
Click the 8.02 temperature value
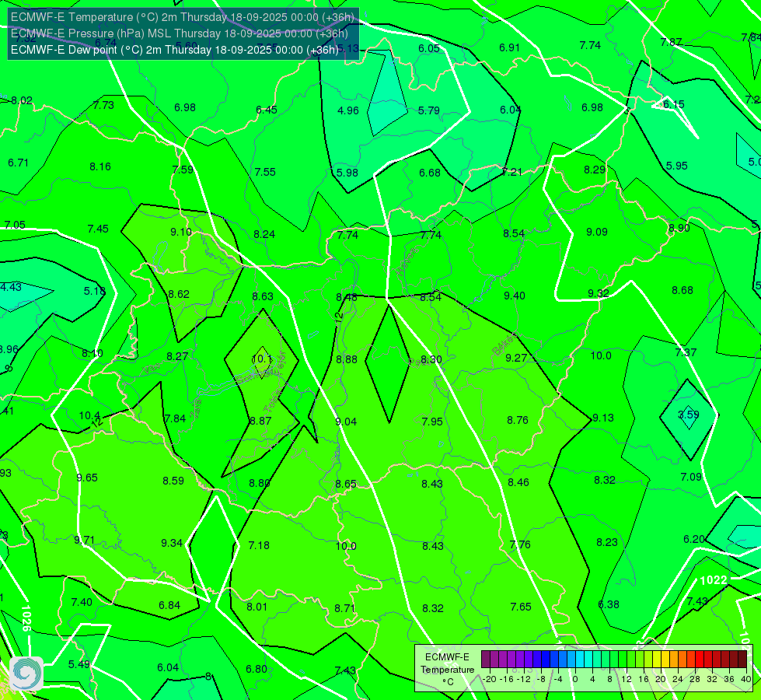pos(22,100)
